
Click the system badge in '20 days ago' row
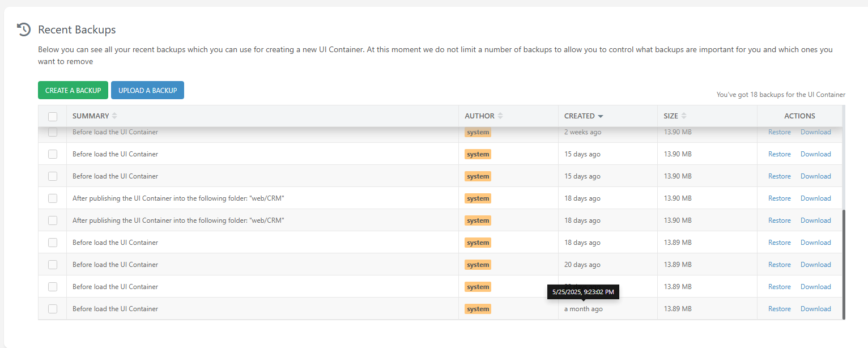point(478,265)
